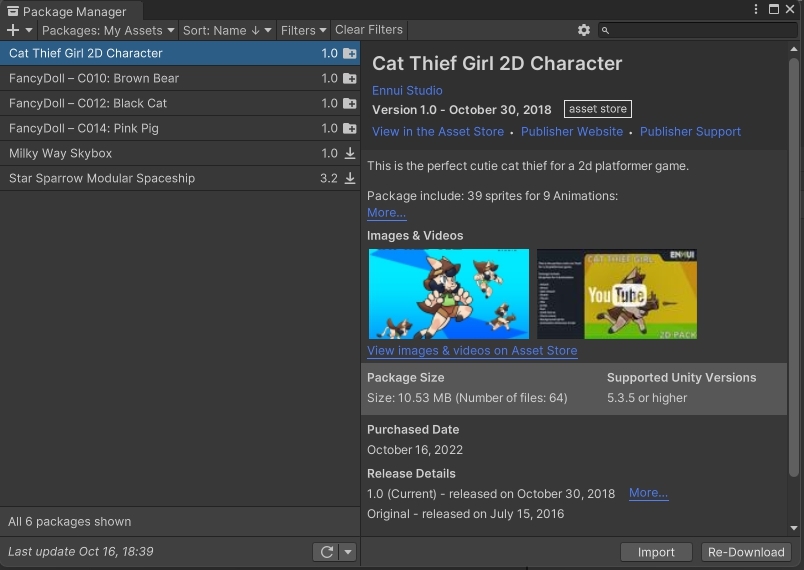804x570 pixels.
Task: Click the Clear Filters button
Action: click(x=369, y=30)
